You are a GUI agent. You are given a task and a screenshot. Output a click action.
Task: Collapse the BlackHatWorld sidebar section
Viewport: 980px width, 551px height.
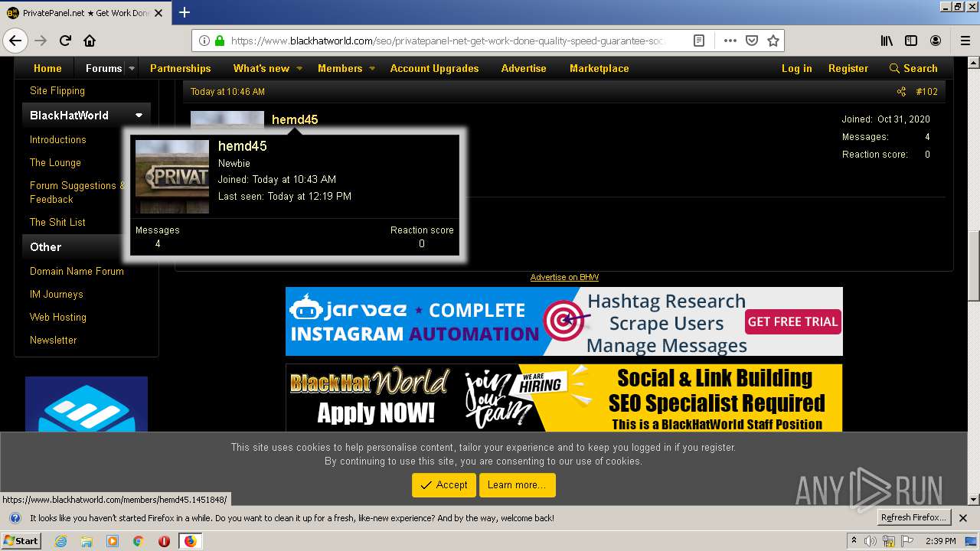coord(139,116)
